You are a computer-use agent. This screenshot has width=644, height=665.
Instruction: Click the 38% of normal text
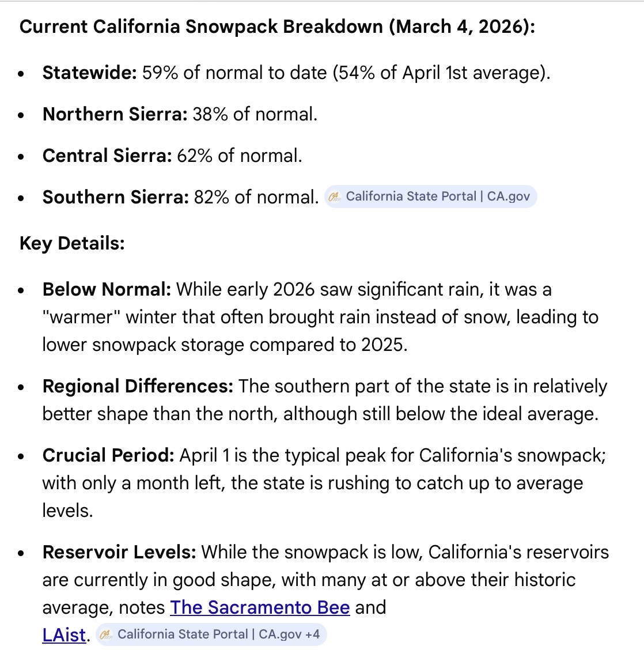pos(255,114)
